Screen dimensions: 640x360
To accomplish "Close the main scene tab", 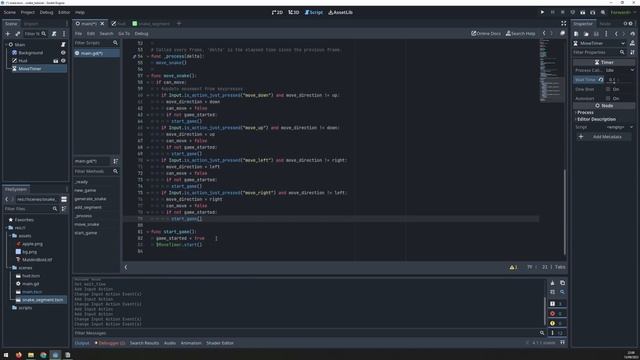I will pyautogui.click(x=102, y=24).
